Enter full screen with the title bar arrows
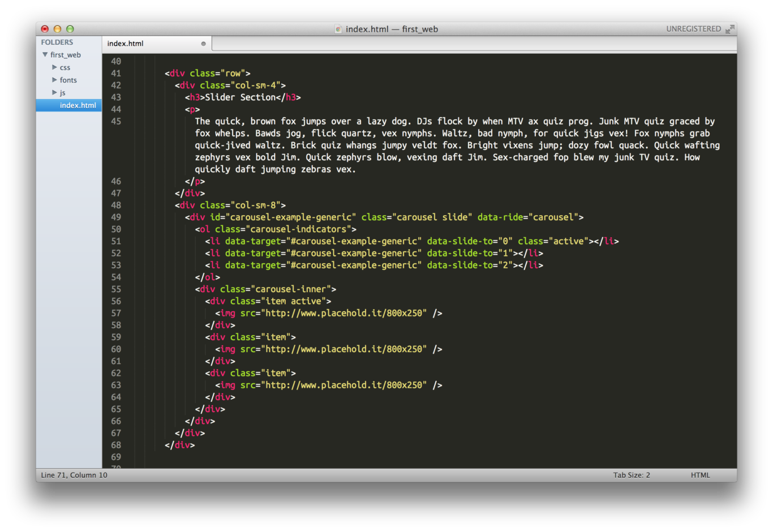Image resolution: width=773 pixels, height=532 pixels. 730,29
